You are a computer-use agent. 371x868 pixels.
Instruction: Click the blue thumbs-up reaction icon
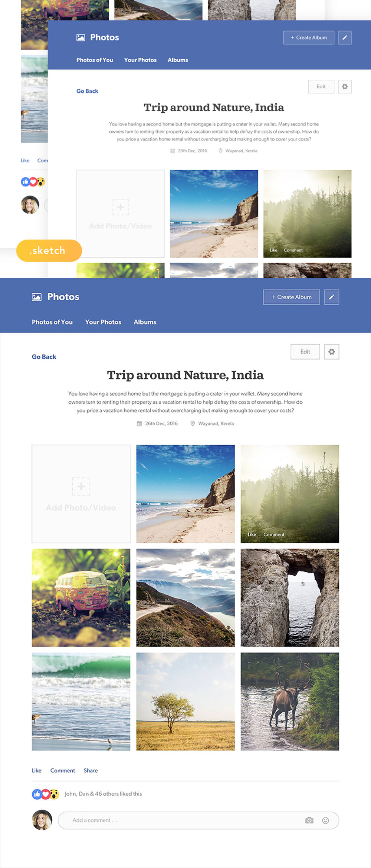coord(36,794)
